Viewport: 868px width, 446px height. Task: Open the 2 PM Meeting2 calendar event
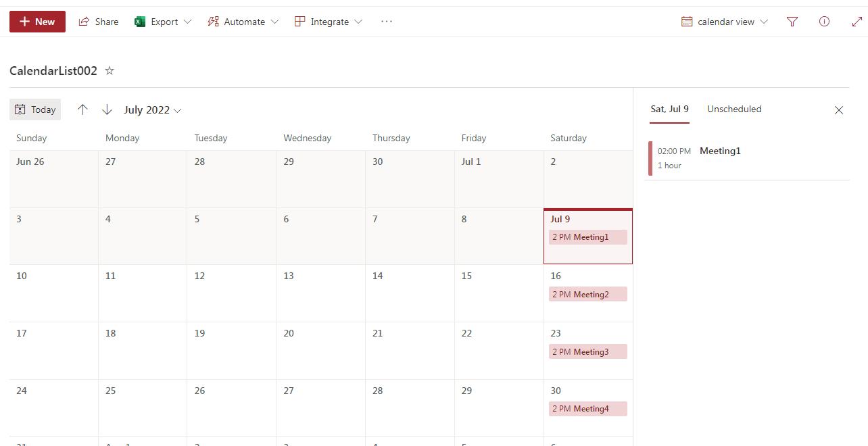point(587,295)
